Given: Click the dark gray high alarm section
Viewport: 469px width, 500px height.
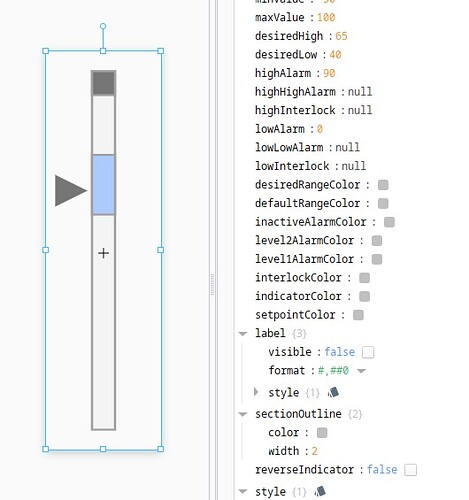Looking at the screenshot, I should tap(104, 83).
